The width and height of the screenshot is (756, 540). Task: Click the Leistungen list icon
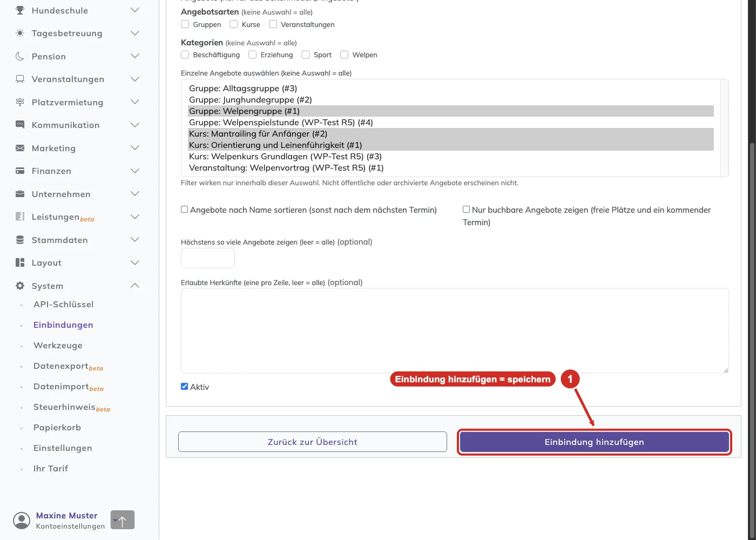click(20, 217)
